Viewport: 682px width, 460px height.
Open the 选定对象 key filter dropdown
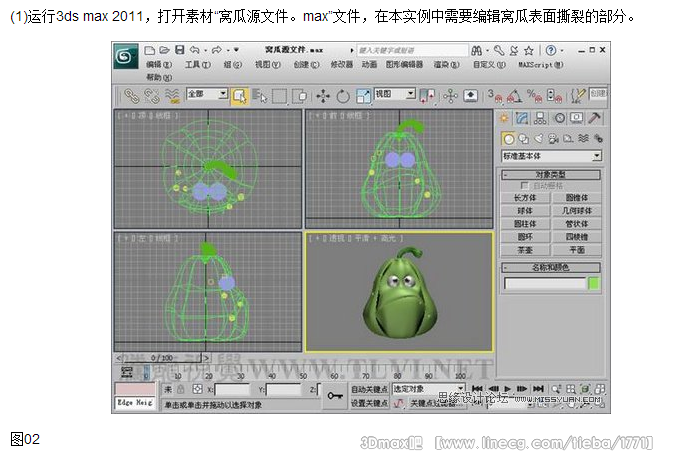pos(428,389)
